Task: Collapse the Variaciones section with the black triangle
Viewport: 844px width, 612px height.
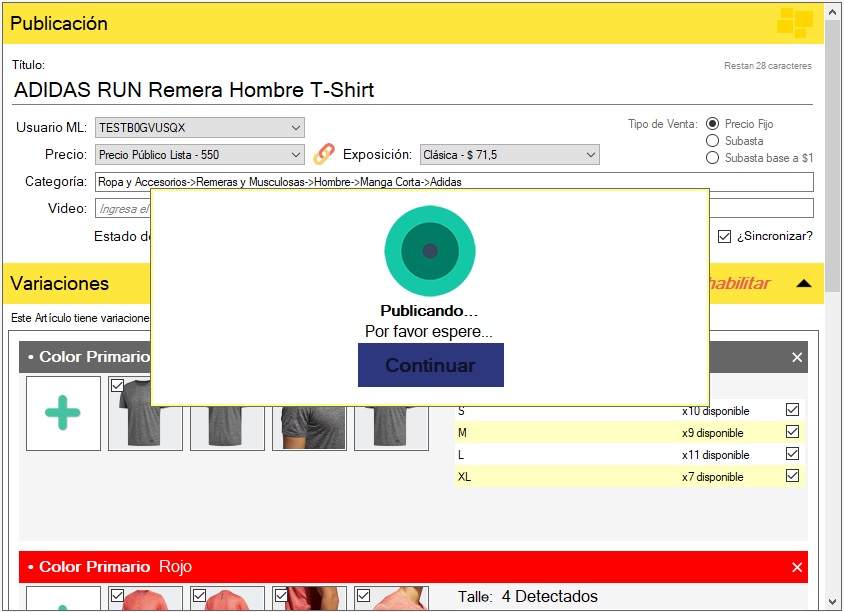Action: coord(804,283)
